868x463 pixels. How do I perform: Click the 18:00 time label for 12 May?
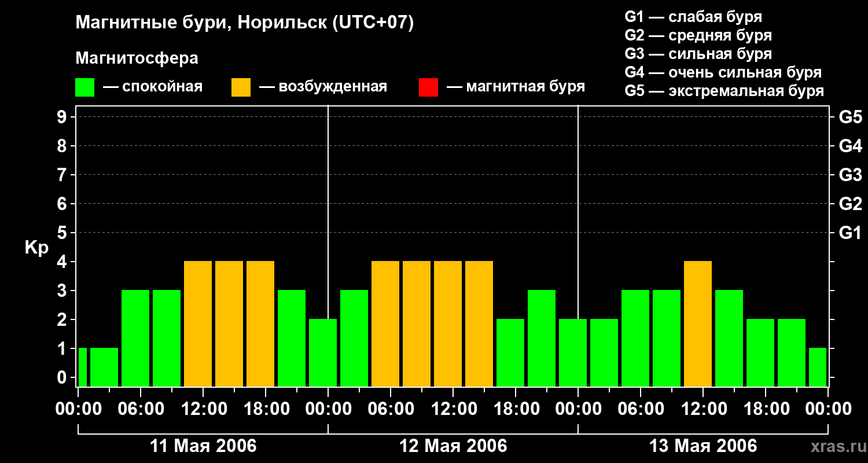pyautogui.click(x=516, y=409)
